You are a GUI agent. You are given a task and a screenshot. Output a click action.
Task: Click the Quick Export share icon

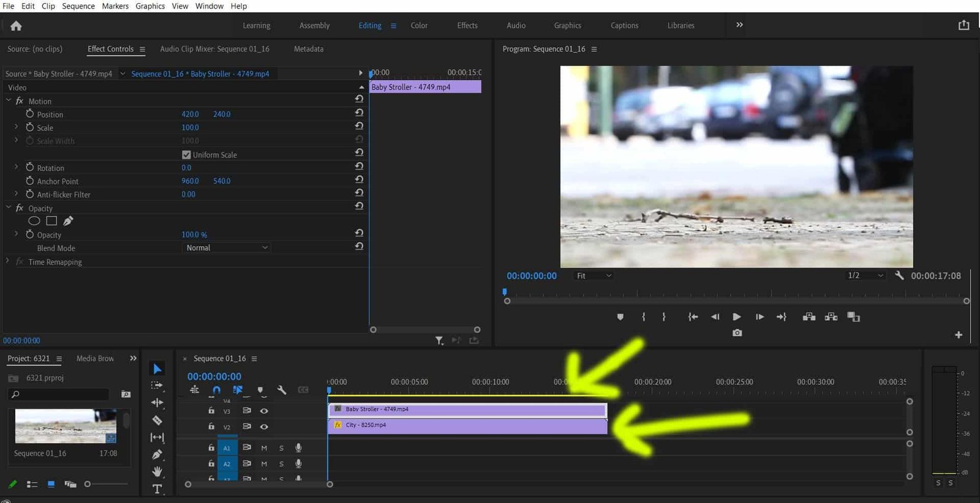[x=963, y=25]
